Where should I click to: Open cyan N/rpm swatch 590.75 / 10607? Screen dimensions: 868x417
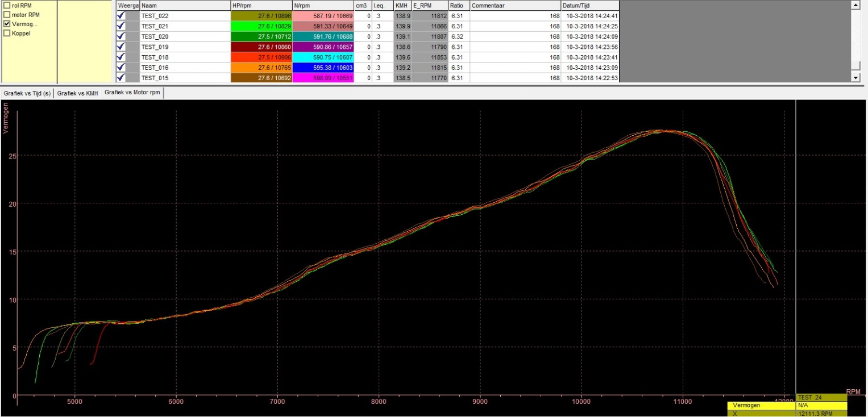323,57
